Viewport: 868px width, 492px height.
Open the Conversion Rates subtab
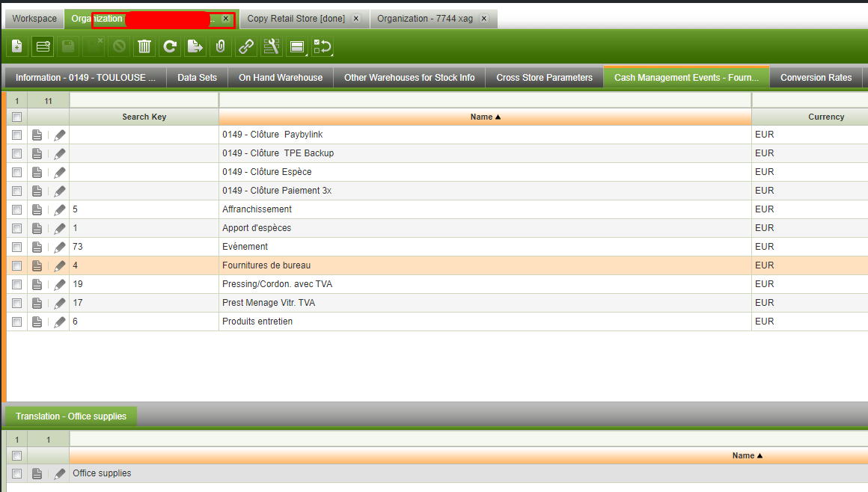click(816, 78)
